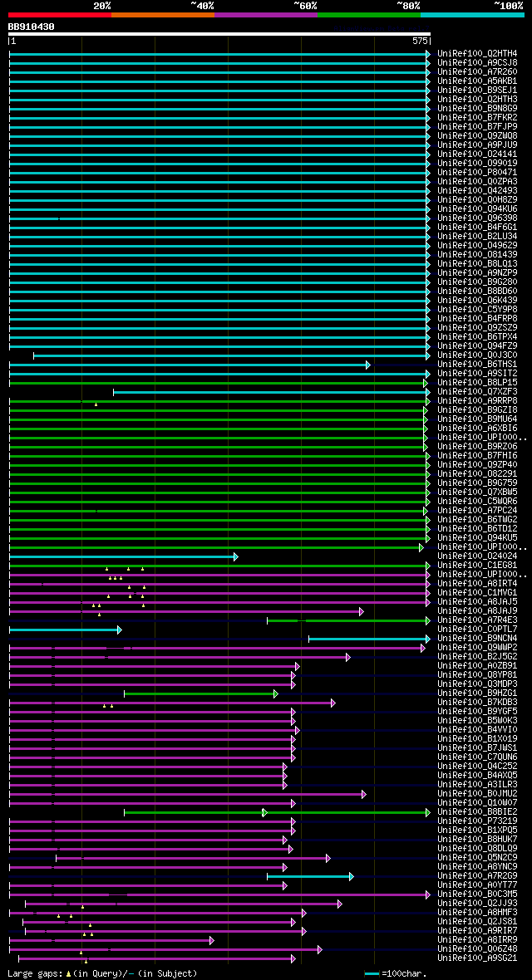Select the UniRef100_P80471 label
The image size is (532, 980).
(x=477, y=173)
